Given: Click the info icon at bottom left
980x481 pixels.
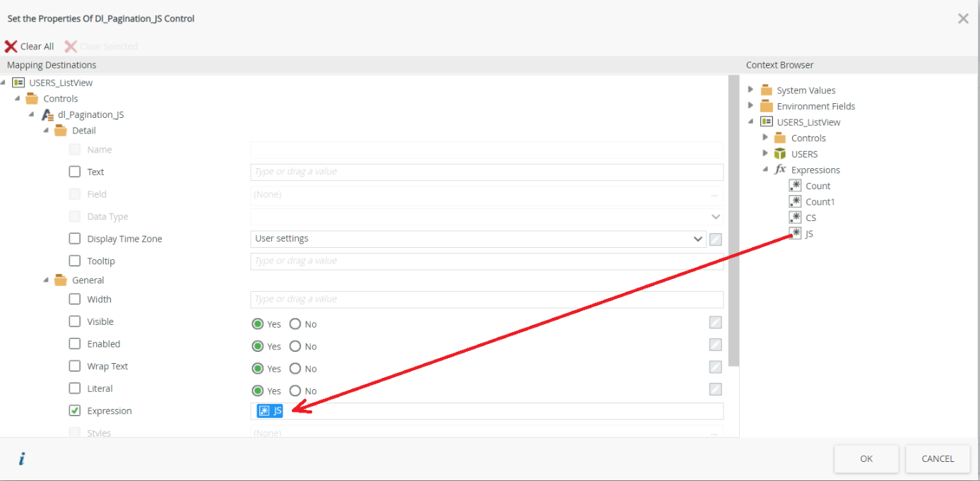Looking at the screenshot, I should click(x=21, y=459).
